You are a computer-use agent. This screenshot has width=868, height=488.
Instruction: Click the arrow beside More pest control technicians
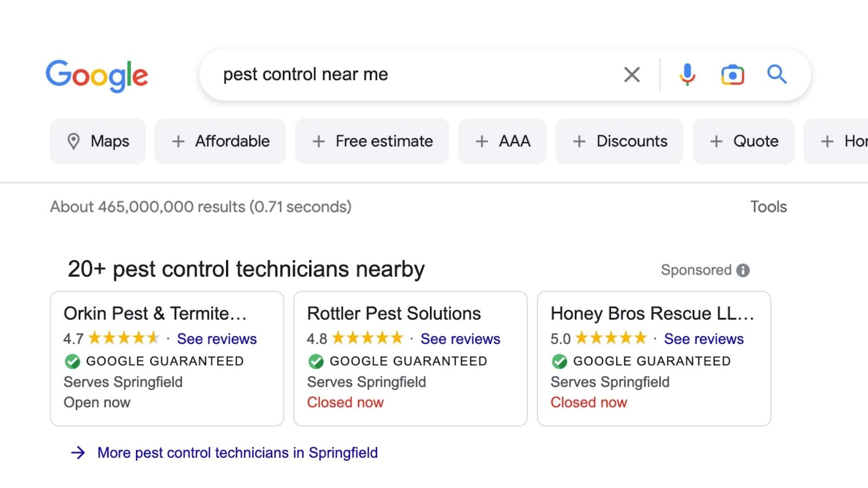coord(78,453)
